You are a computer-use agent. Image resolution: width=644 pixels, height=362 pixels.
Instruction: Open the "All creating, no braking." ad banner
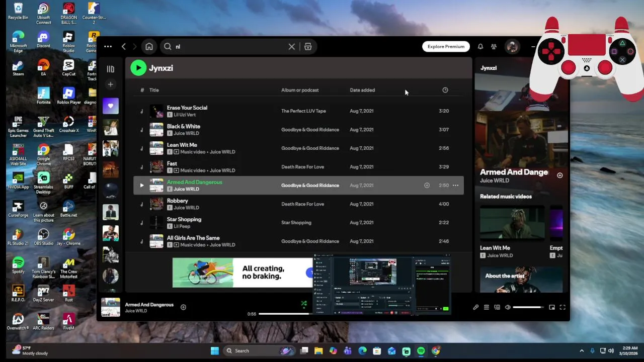pyautogui.click(x=243, y=273)
